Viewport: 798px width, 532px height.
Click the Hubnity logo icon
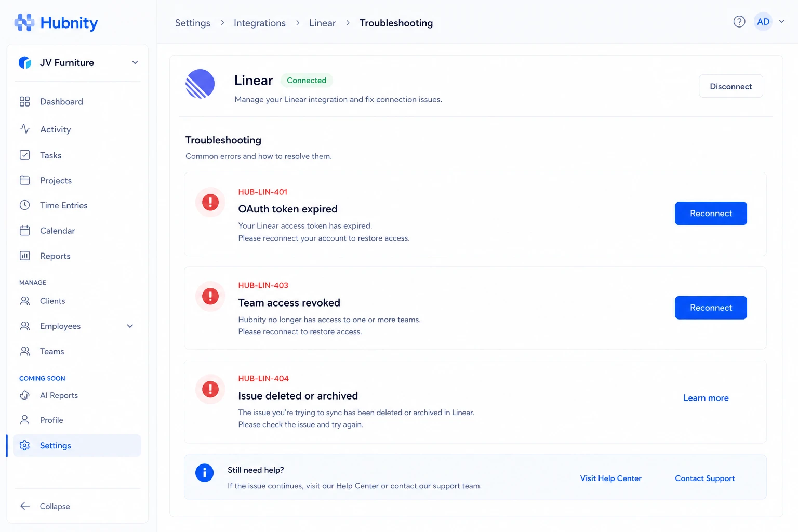(x=24, y=22)
